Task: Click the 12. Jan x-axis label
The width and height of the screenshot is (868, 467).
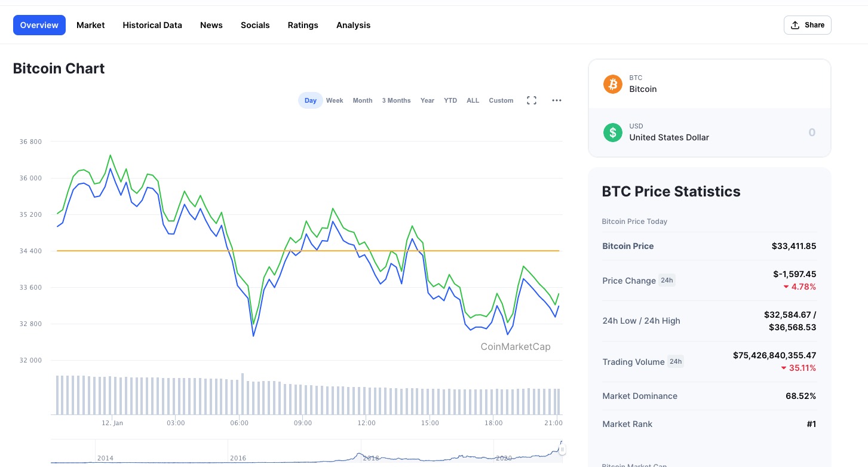Action: tap(112, 423)
